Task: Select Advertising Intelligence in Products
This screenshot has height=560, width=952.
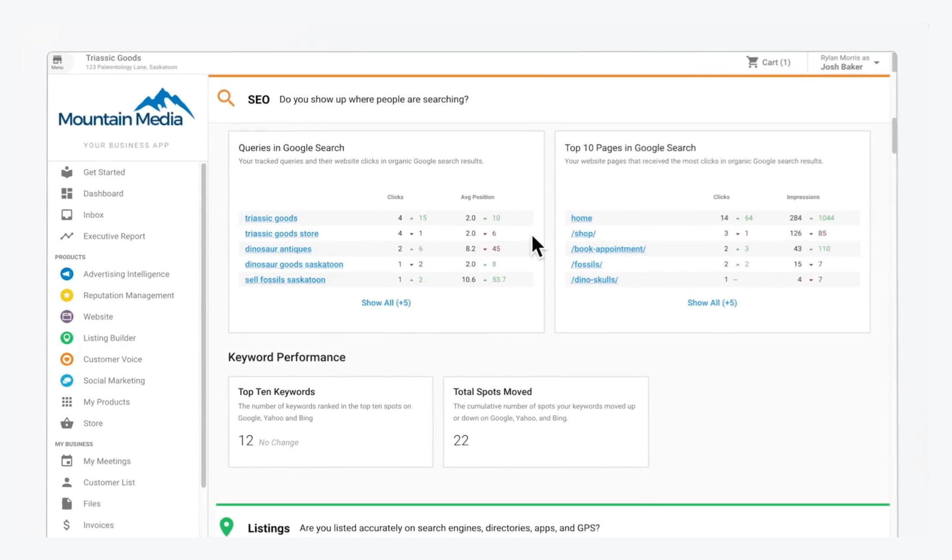Action: click(126, 274)
